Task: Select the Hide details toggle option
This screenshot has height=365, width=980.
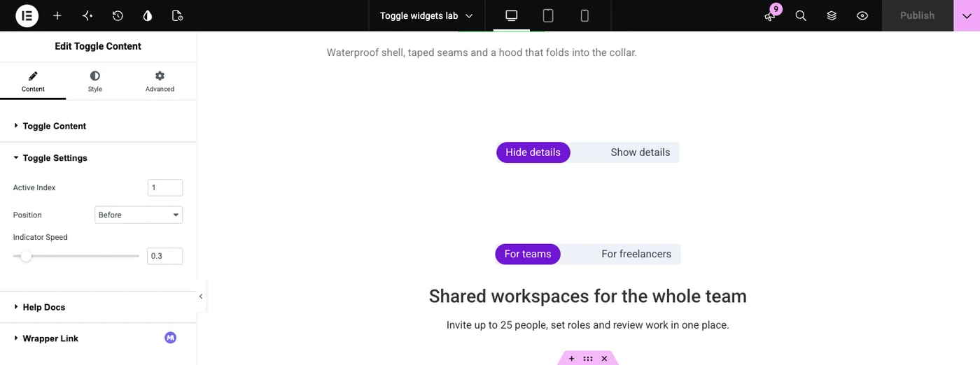Action: click(533, 152)
